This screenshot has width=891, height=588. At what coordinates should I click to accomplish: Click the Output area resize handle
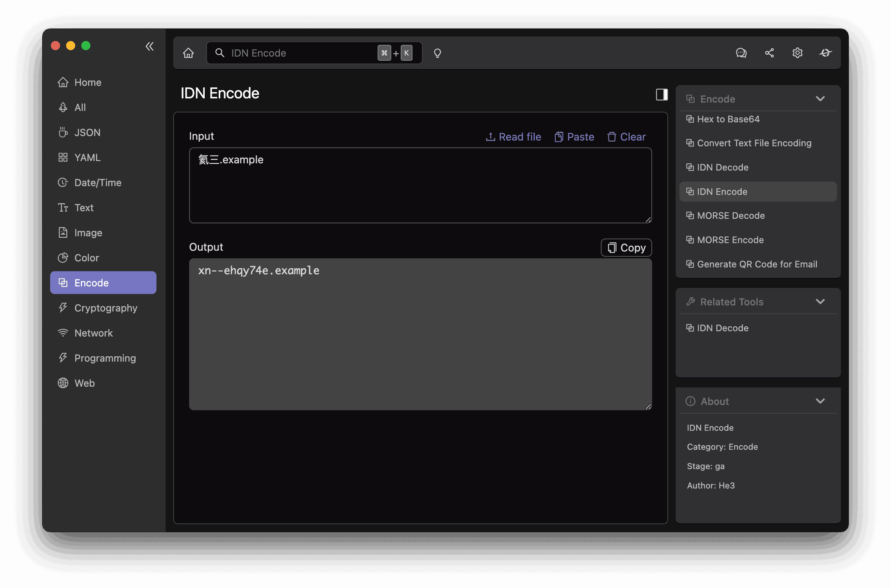(x=648, y=406)
